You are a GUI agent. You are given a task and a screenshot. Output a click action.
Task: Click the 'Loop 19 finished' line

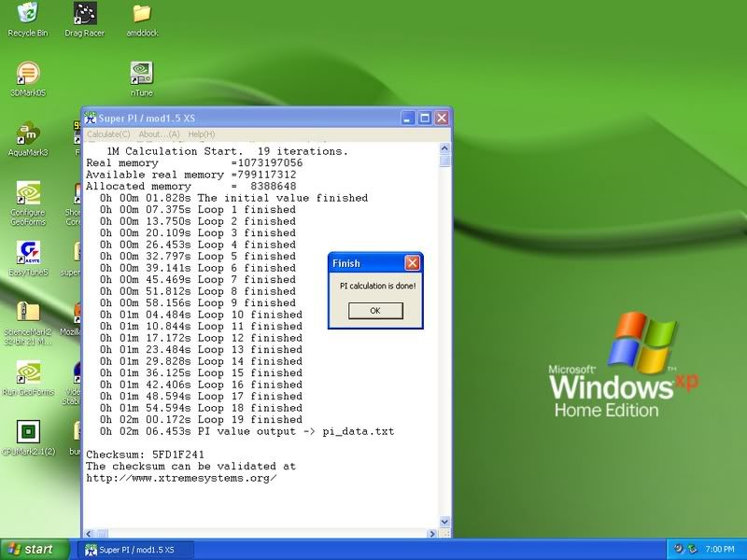pyautogui.click(x=201, y=419)
